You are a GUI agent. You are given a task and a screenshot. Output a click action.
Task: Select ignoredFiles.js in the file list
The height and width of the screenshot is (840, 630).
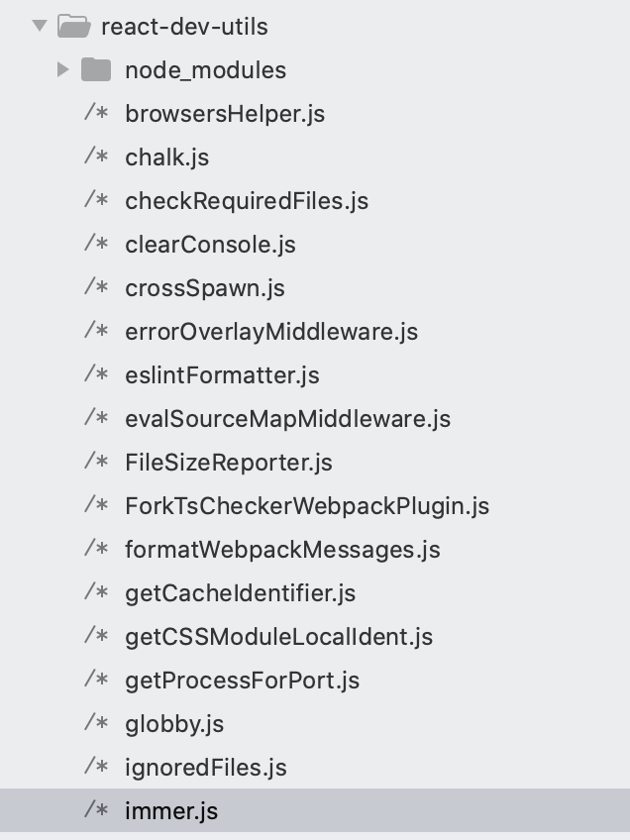pos(205,767)
